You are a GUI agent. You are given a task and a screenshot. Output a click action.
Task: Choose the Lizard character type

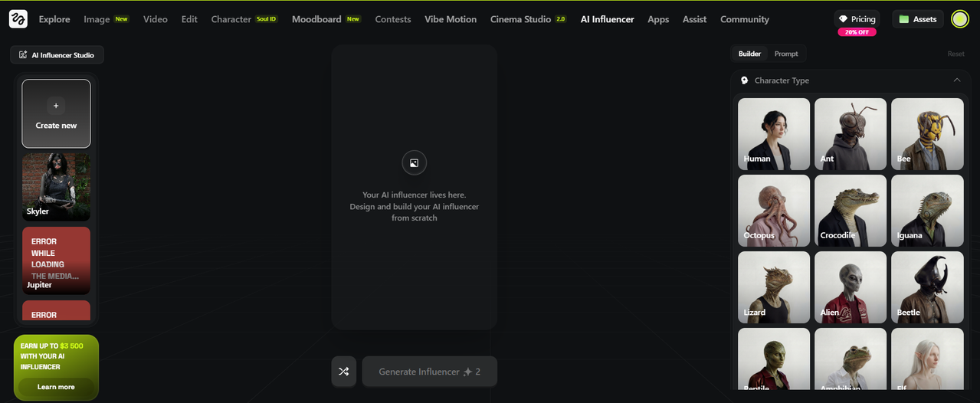pos(774,287)
